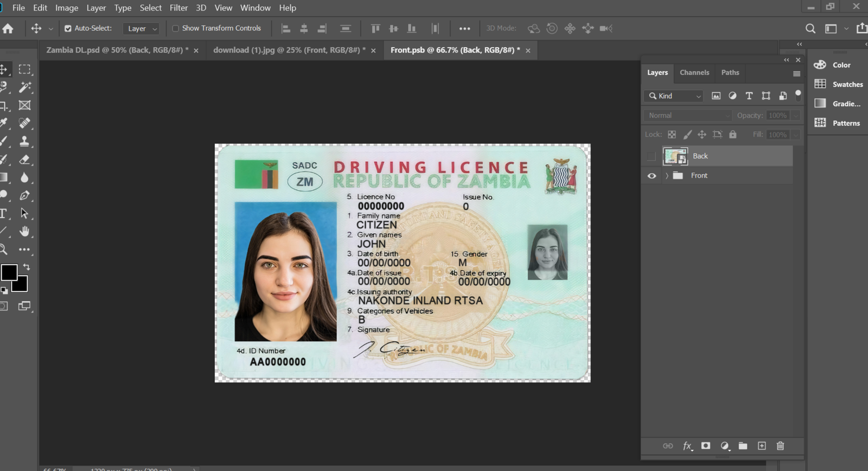
Task: Click the Share export icon
Action: 862,28
